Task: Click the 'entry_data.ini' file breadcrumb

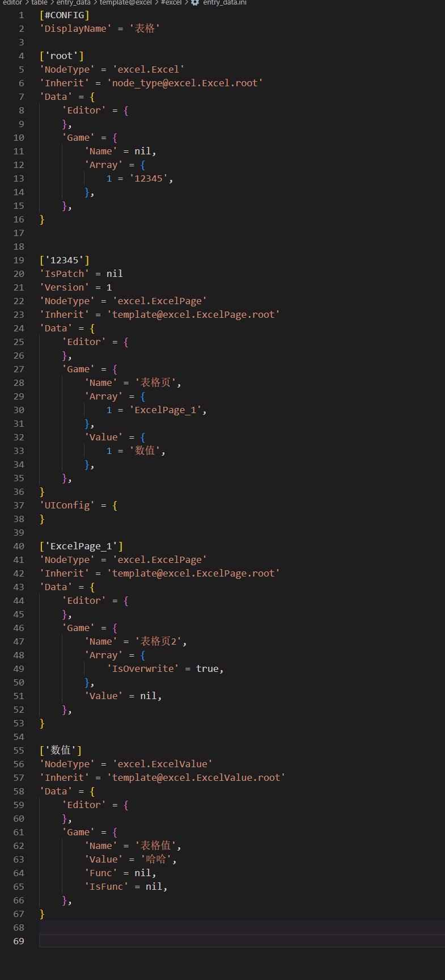Action: (x=225, y=2)
